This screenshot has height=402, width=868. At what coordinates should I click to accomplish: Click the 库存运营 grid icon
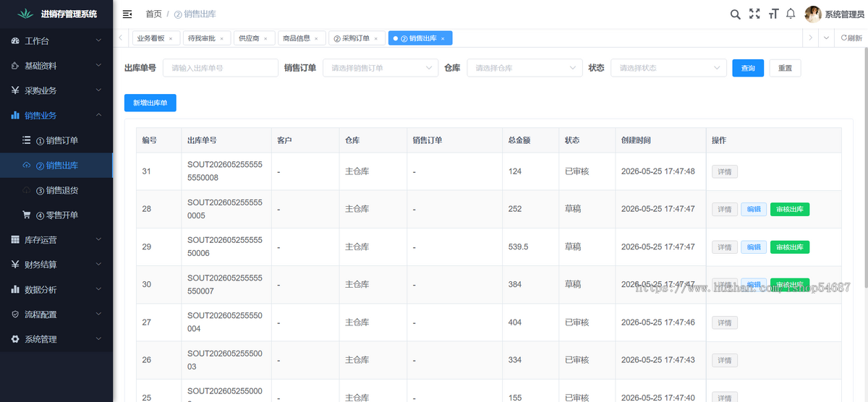pyautogui.click(x=16, y=240)
